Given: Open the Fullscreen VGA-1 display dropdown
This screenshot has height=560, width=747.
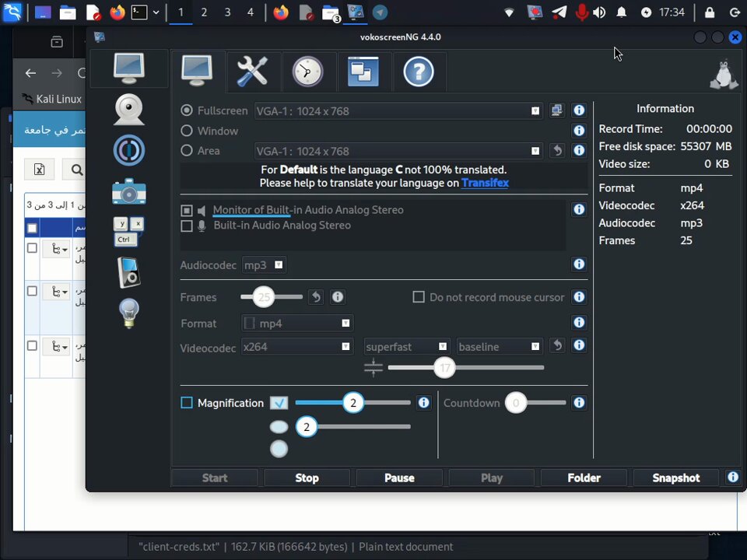Looking at the screenshot, I should [x=398, y=111].
